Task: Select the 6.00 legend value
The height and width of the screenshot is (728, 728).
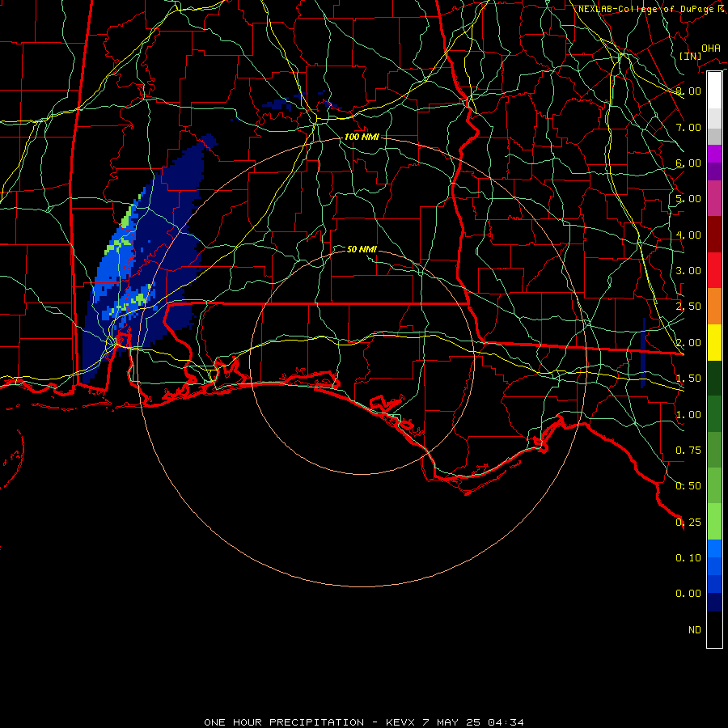Action: pos(688,163)
